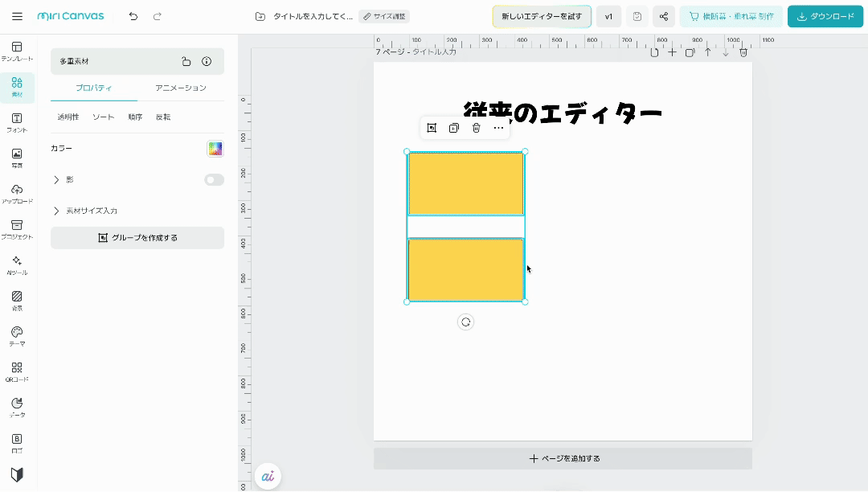Expand the shadow (影) section chevron
868x492 pixels.
point(56,180)
